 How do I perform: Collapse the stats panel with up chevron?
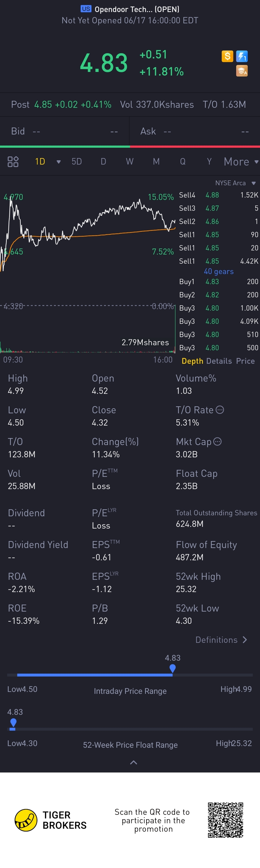click(134, 763)
